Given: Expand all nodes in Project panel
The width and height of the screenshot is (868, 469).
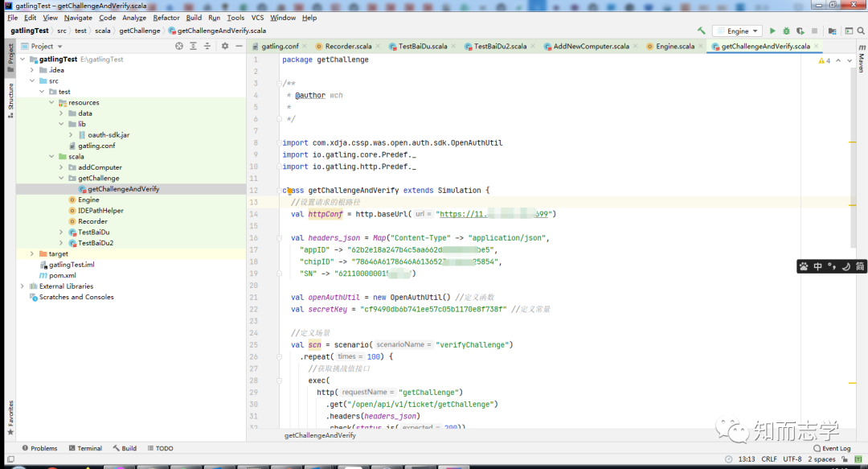Looking at the screenshot, I should click(193, 46).
